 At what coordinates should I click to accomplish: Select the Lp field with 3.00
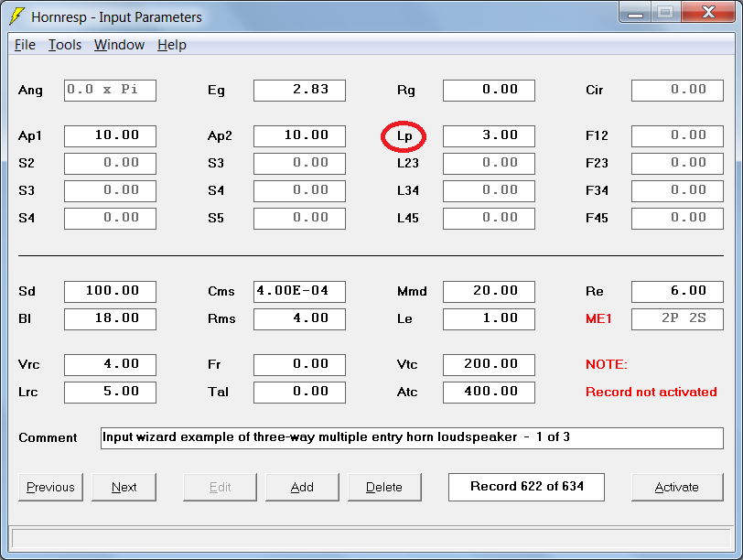489,136
